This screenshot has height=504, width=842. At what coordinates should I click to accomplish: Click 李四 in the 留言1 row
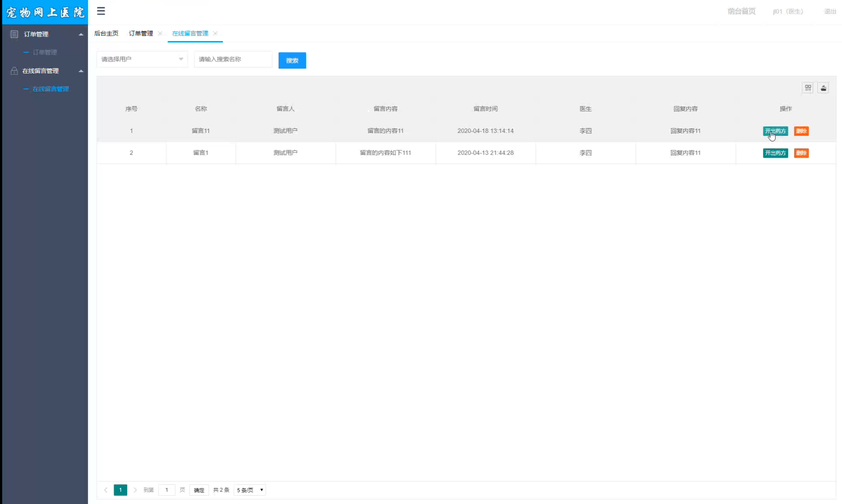586,153
